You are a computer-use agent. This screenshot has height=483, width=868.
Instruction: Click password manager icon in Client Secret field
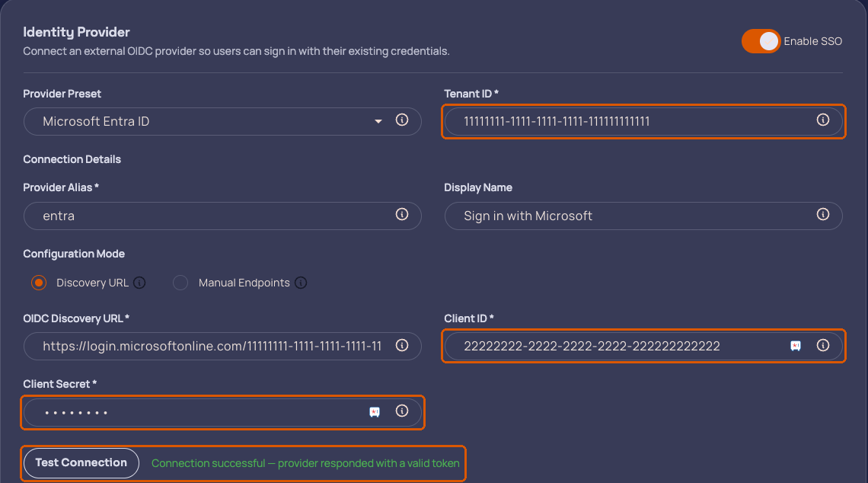[375, 411]
